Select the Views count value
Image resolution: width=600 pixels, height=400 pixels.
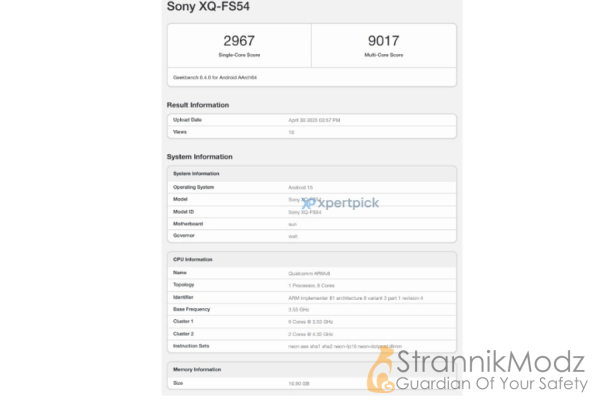click(291, 132)
